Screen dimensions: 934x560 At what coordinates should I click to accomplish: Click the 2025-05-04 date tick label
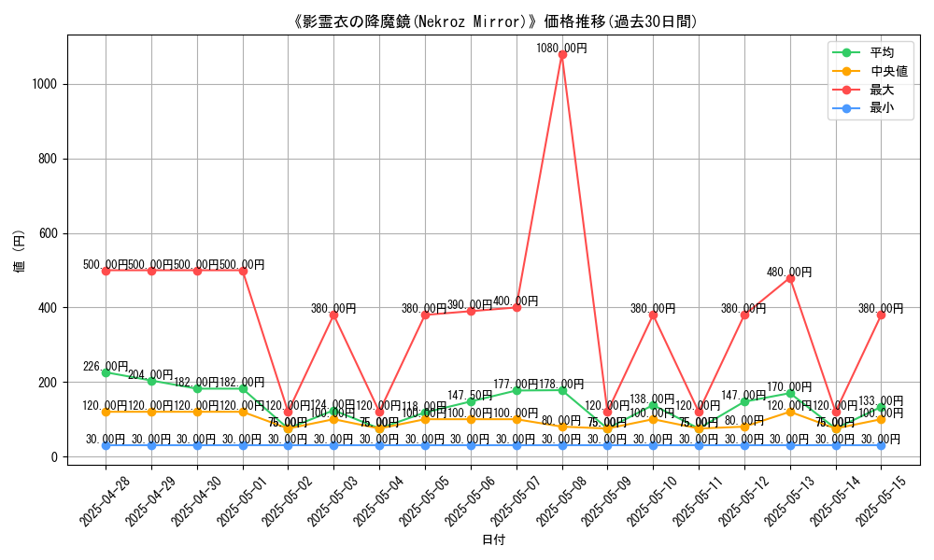pyautogui.click(x=379, y=501)
